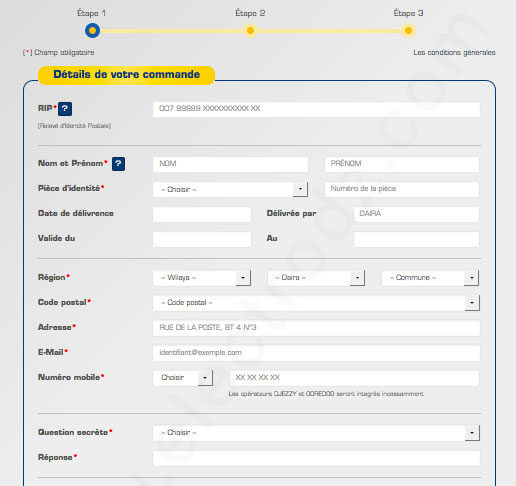This screenshot has width=516, height=486.
Task: Open the Daira dropdown
Action: (x=316, y=278)
